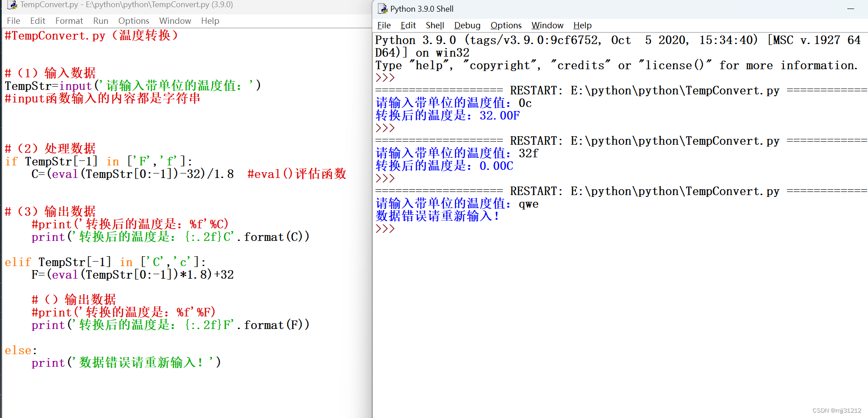Click the output '转换后的温度是: 32.00F'
The height and width of the screenshot is (418, 868).
click(447, 116)
